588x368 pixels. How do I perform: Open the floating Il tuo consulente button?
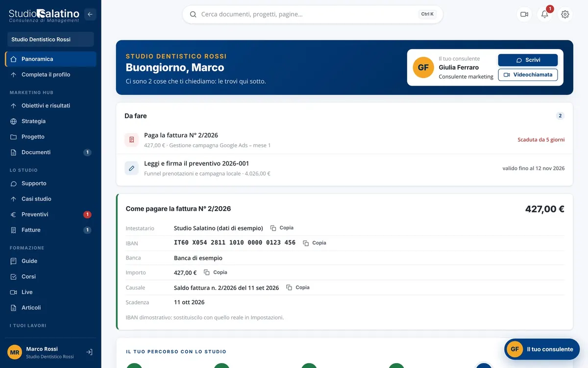(x=542, y=349)
